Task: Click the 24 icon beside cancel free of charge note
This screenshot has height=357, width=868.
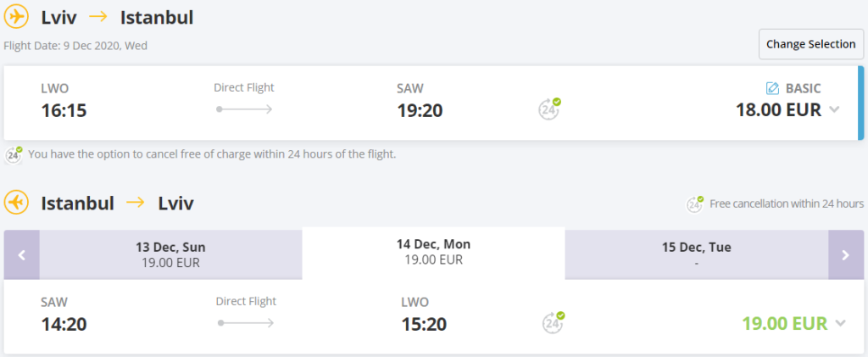Action: 14,154
